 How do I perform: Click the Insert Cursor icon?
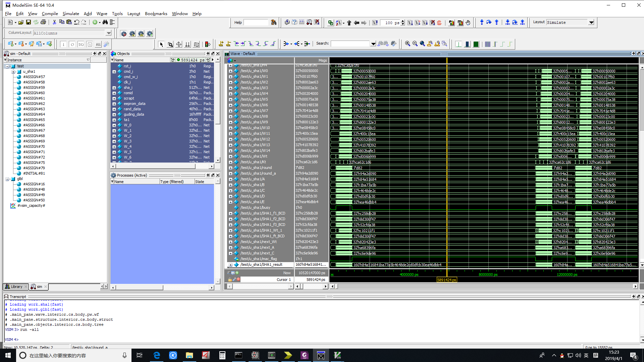click(x=221, y=44)
